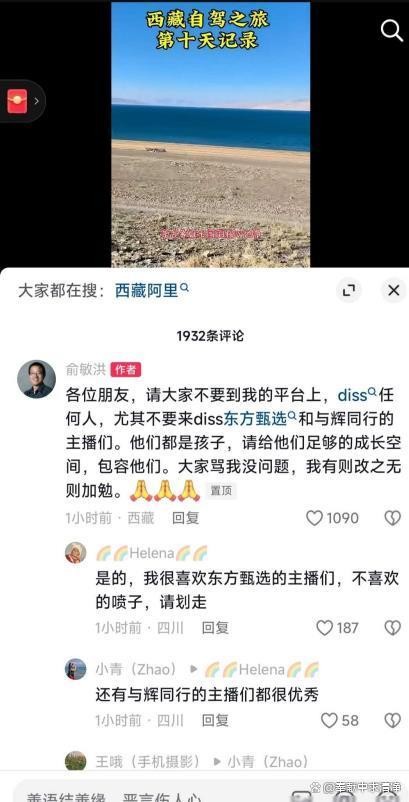Image resolution: width=409 pixels, height=802 pixels.
Task: Reply to 俞敏洪's comment
Action: tap(185, 518)
